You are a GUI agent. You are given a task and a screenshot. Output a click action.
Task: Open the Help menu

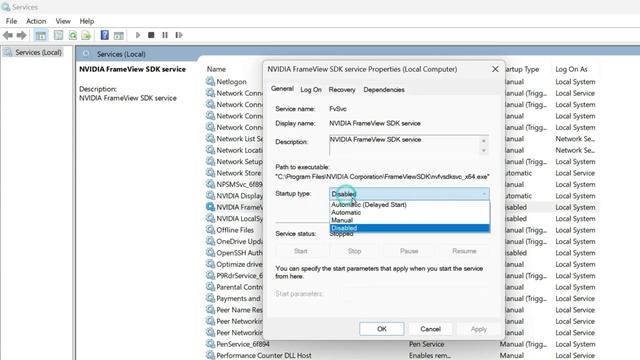(x=87, y=21)
